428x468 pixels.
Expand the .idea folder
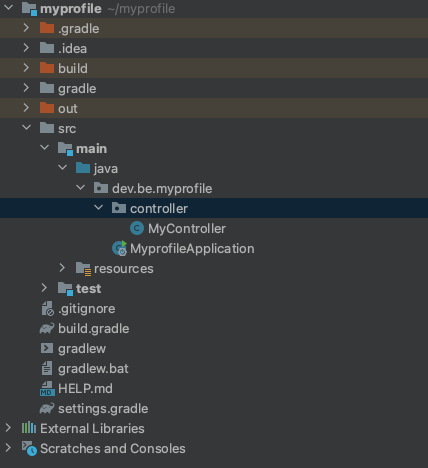tap(26, 48)
